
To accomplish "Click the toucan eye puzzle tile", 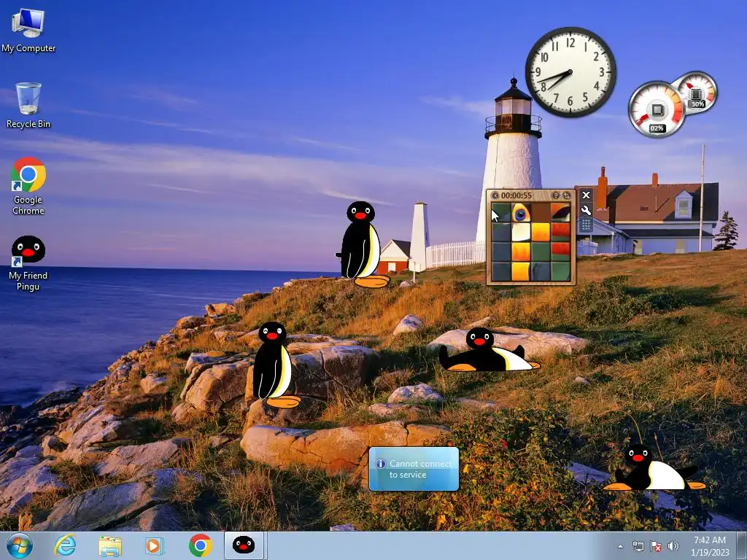I will (x=521, y=213).
